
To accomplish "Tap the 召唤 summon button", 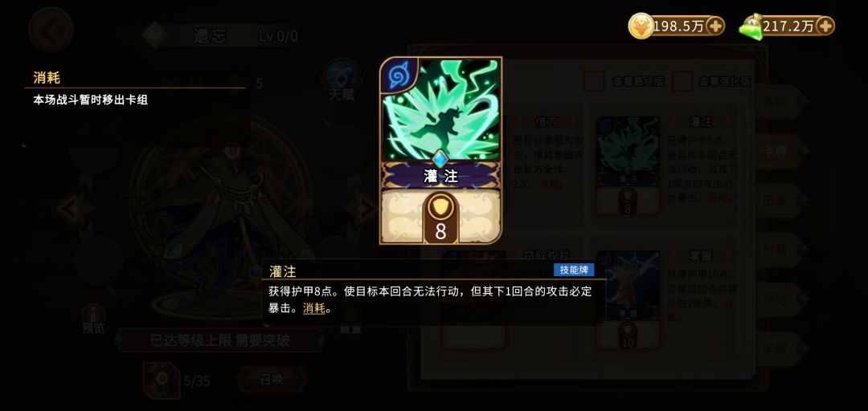I will coord(272,379).
